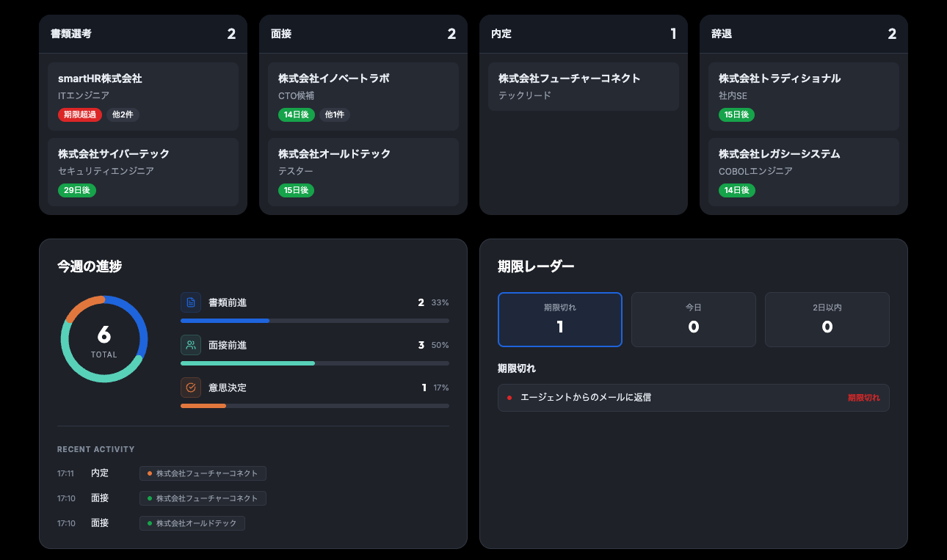Click the 他1件 badge on イノベートラボ card
The width and height of the screenshot is (947, 560).
(x=334, y=114)
